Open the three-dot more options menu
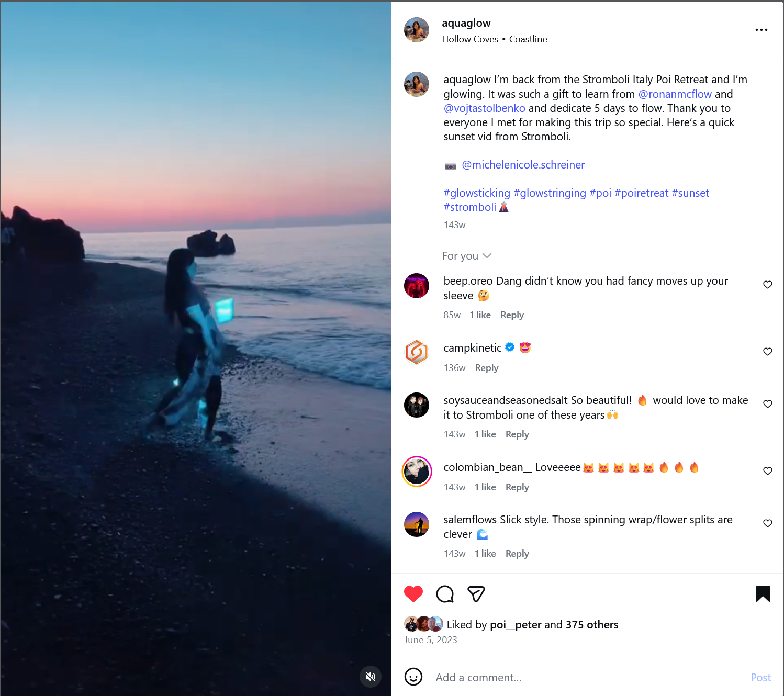Image resolution: width=784 pixels, height=696 pixels. coord(761,30)
